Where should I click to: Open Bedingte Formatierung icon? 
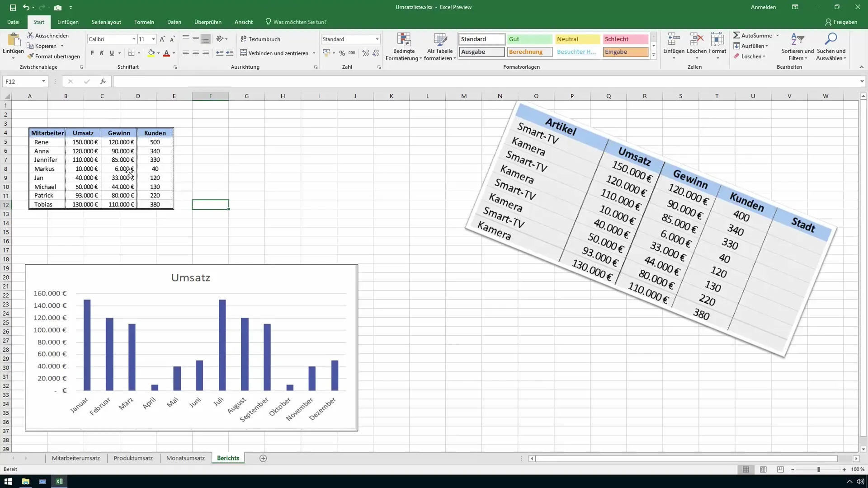coord(403,40)
